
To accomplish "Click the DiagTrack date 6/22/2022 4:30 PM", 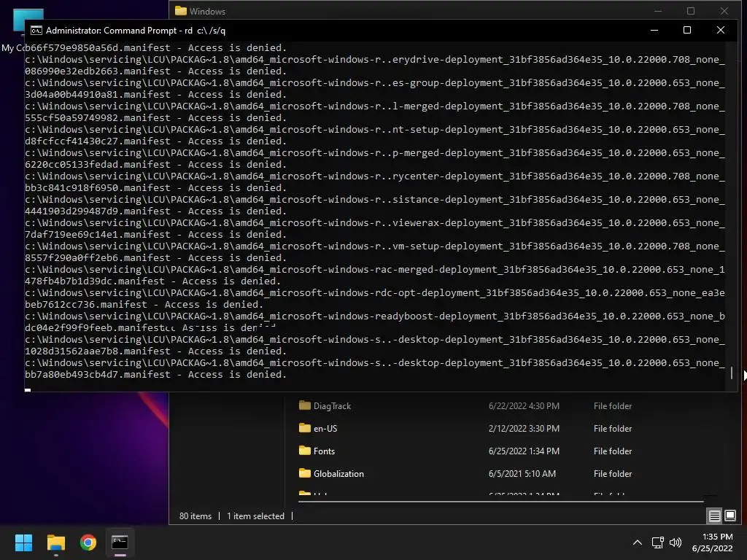I will click(524, 406).
